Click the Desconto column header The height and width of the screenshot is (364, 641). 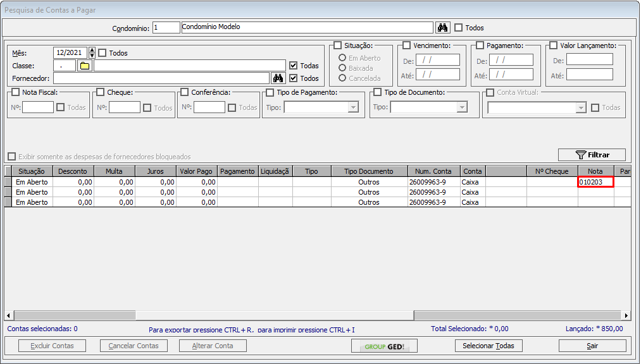[x=73, y=171]
